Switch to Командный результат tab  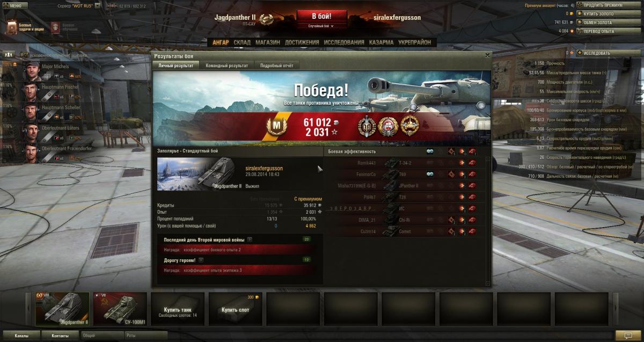tap(226, 66)
